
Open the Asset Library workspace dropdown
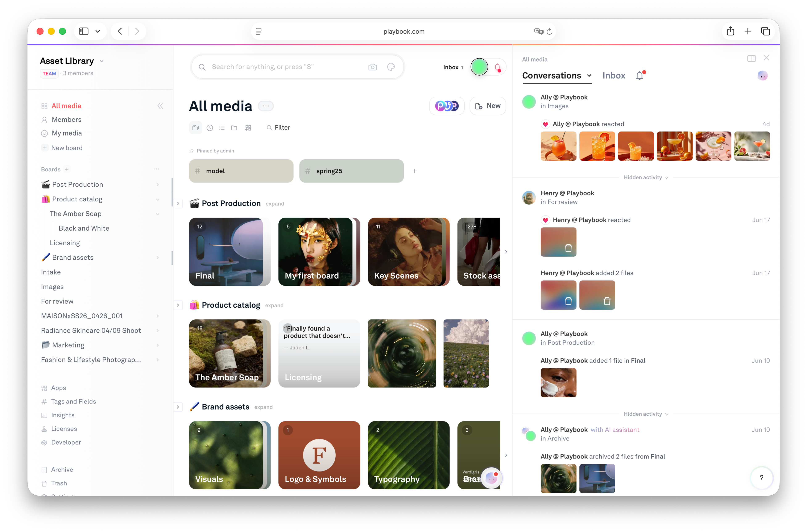pos(102,61)
